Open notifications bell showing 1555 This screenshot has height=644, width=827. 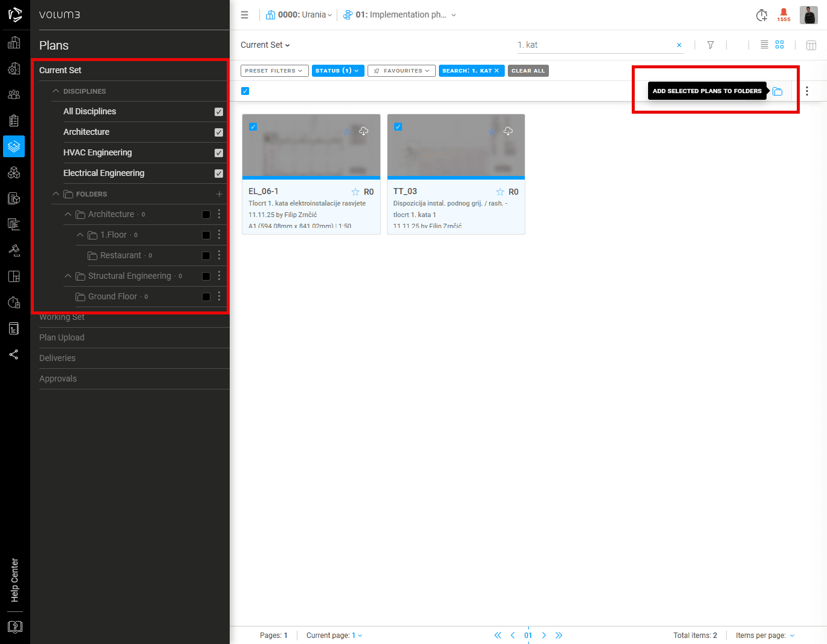783,15
